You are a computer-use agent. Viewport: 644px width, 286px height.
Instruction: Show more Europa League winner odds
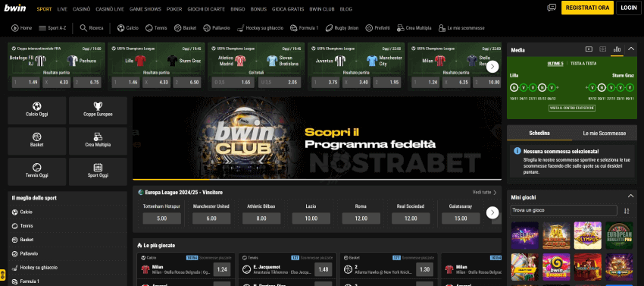tap(492, 212)
